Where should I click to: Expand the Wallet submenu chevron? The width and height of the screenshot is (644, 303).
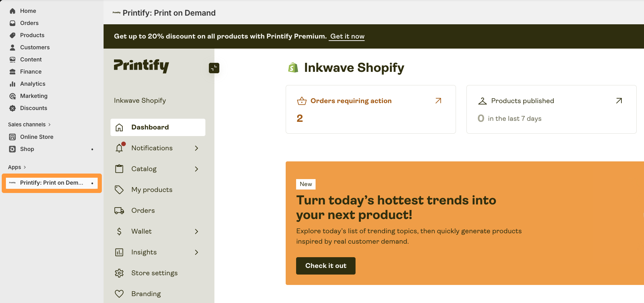click(196, 232)
